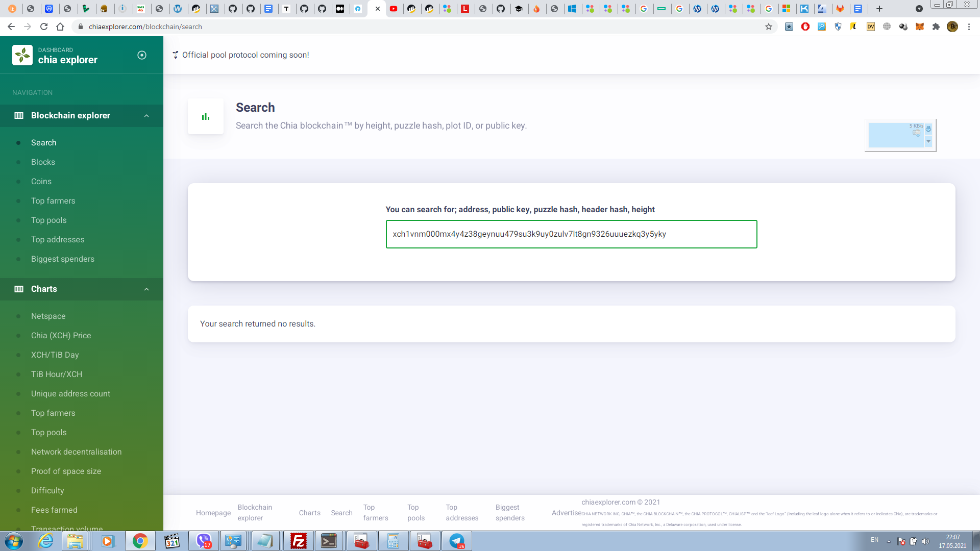The height and width of the screenshot is (551, 980).
Task: Open the Netspace chart
Action: 48,316
